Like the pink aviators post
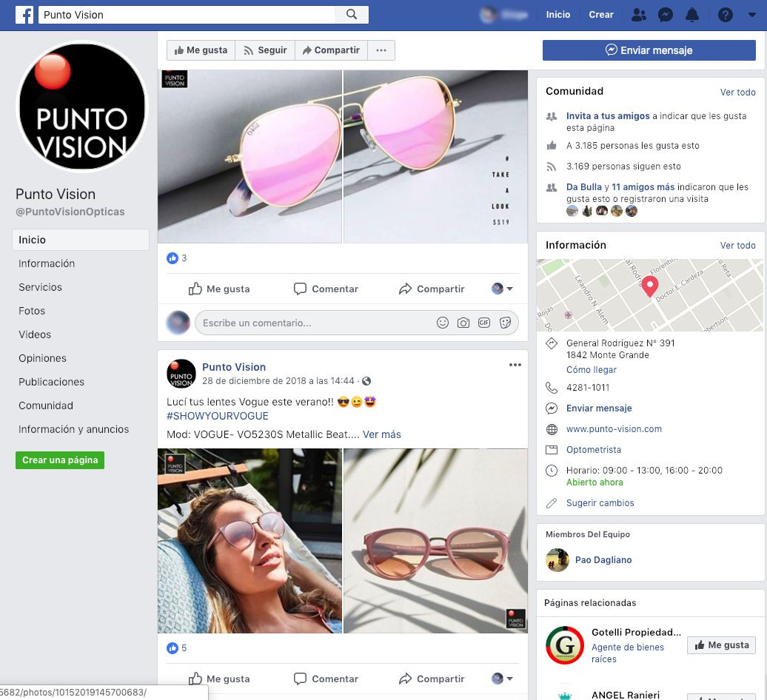 point(219,289)
